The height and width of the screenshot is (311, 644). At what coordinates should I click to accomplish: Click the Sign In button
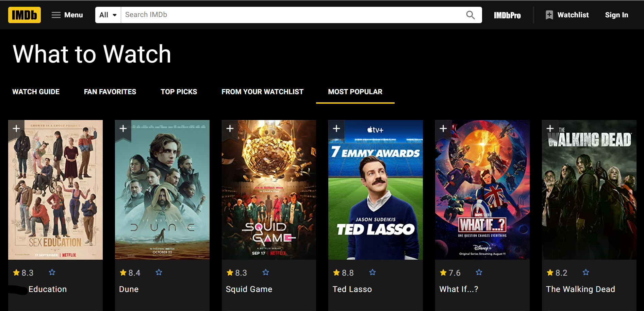(x=616, y=15)
